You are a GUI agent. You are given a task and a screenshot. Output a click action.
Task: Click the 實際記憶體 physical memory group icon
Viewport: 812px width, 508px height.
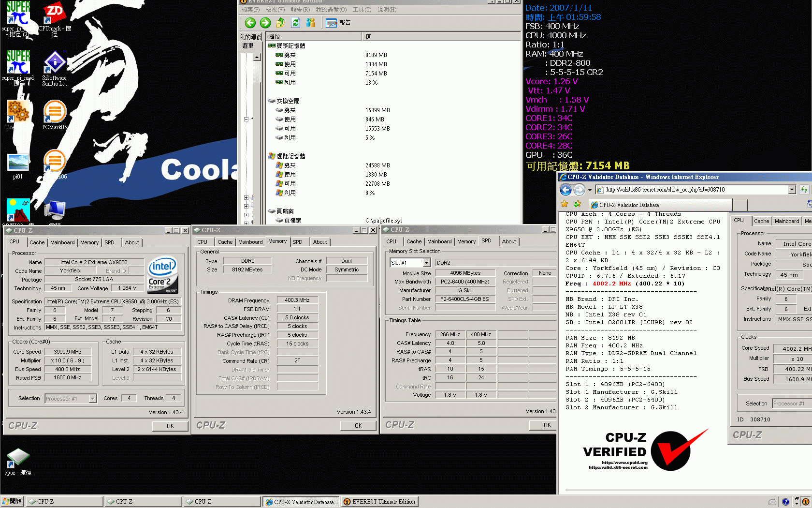tap(272, 45)
